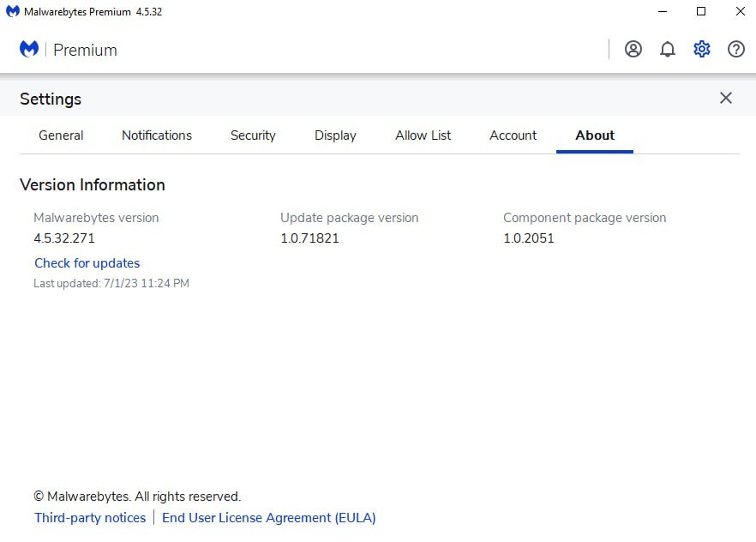Switch to the Notifications tab

157,135
